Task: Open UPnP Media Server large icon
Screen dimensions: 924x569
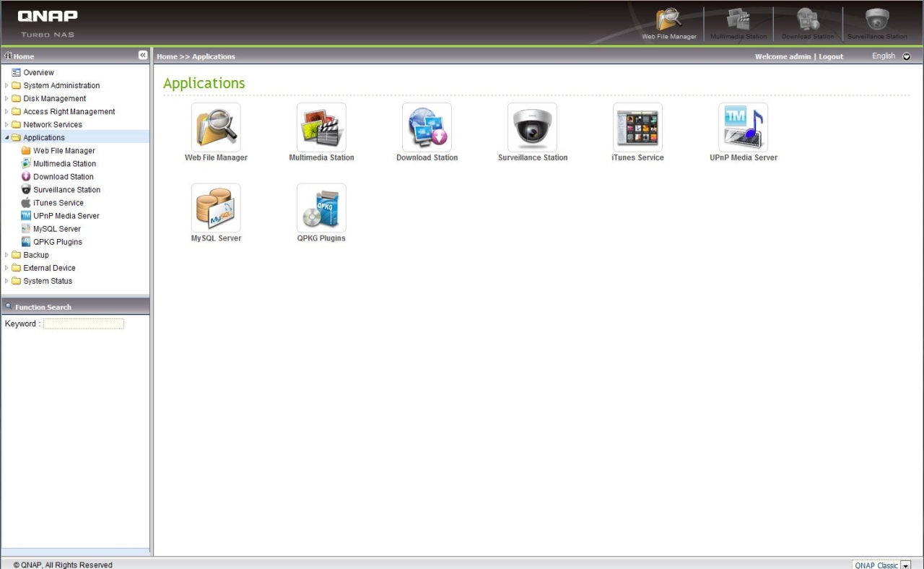Action: point(743,127)
